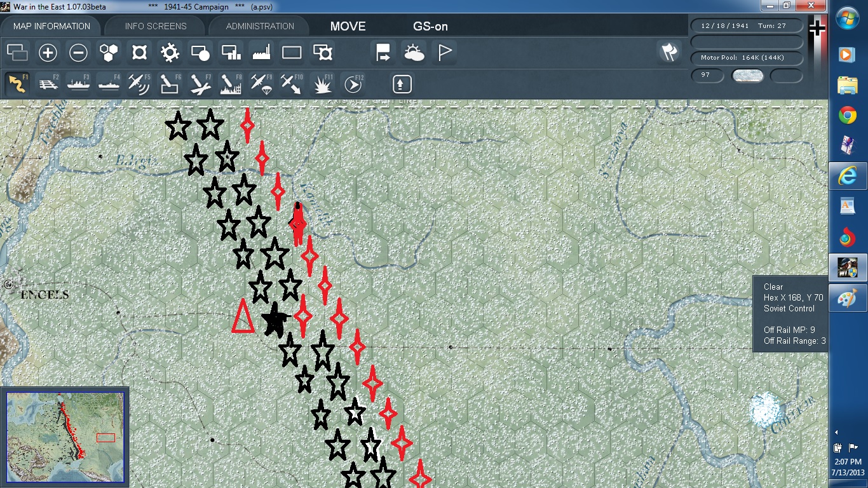Click the rectangle-with-circle icon
Screen dimensions: 868x488
tap(200, 53)
